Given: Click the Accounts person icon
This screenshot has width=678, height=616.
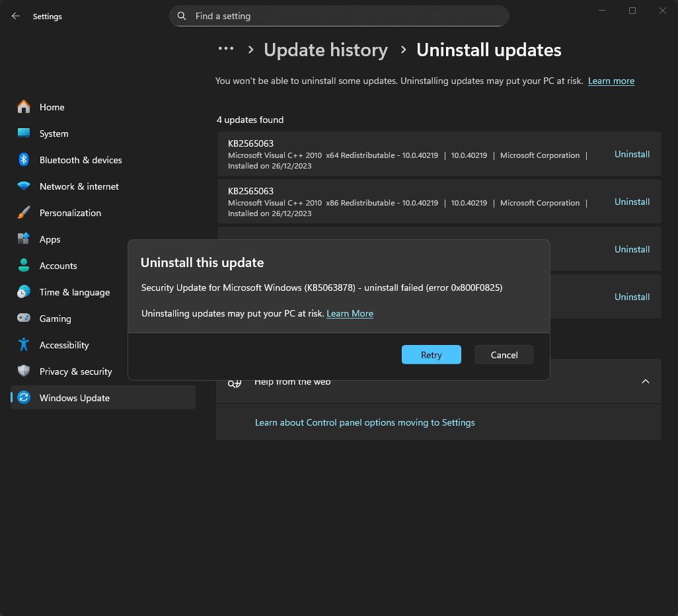Looking at the screenshot, I should pyautogui.click(x=24, y=265).
